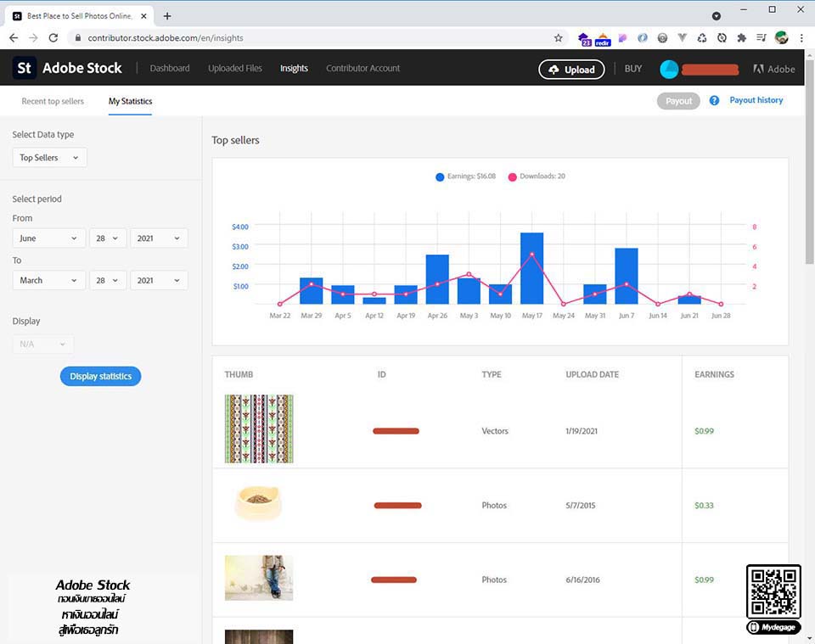Image resolution: width=815 pixels, height=644 pixels.
Task: Switch to the Recent top sellers tab
Action: [x=53, y=101]
